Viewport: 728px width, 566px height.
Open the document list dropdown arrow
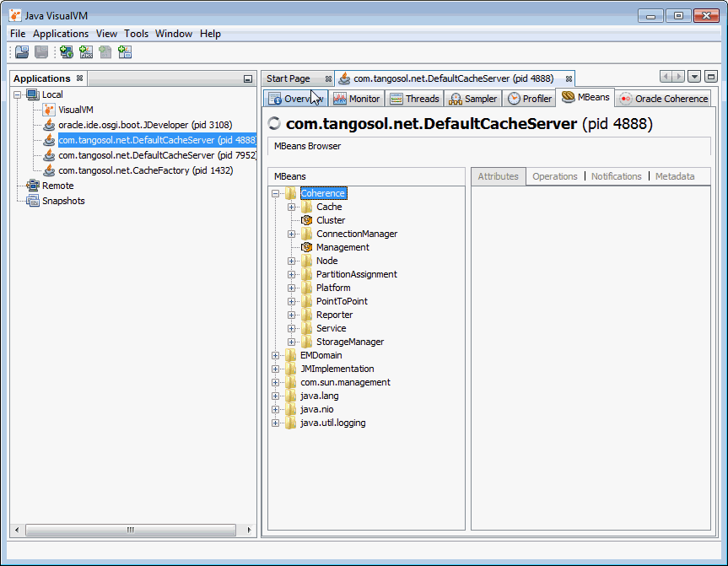point(694,77)
